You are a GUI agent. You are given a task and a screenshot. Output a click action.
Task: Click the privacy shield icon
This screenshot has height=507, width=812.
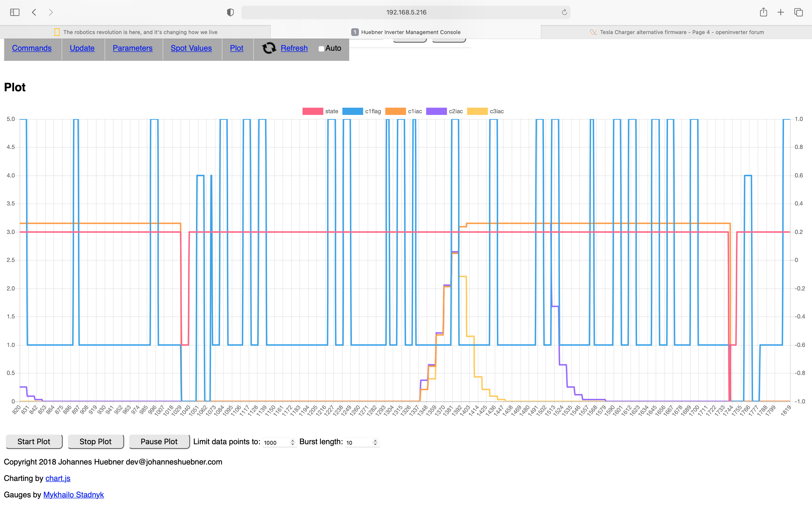click(x=230, y=12)
